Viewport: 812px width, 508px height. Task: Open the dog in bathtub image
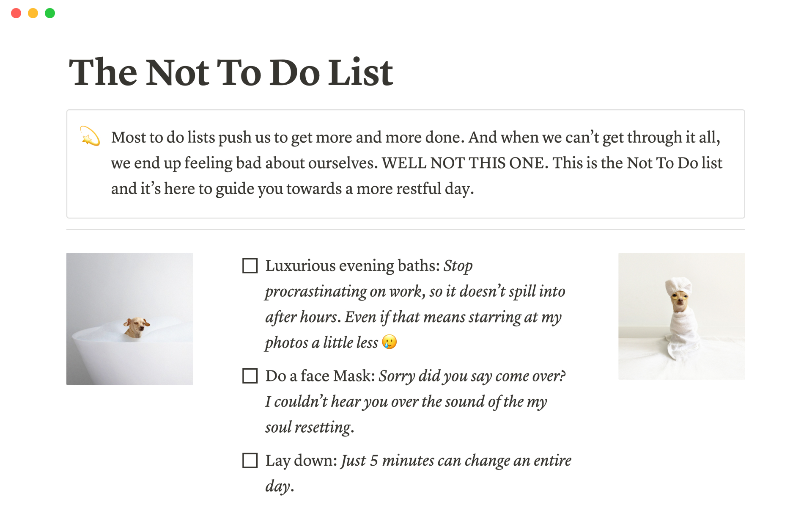pyautogui.click(x=129, y=319)
